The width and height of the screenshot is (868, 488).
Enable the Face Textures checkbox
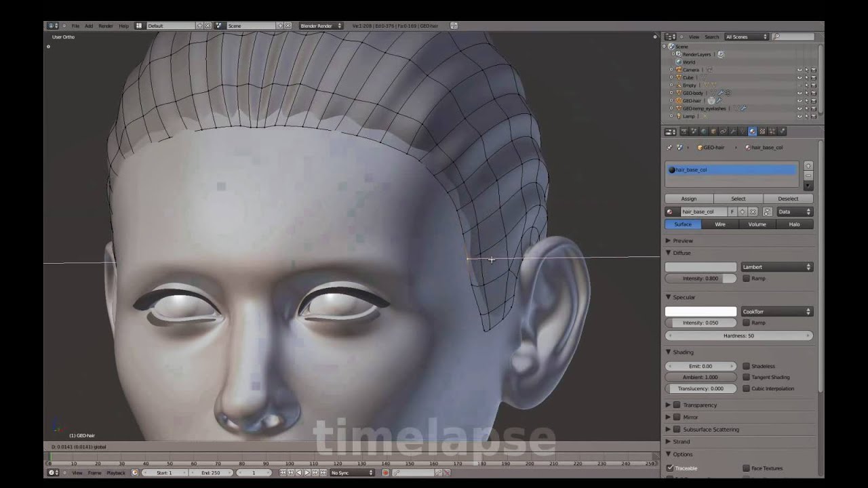pos(746,468)
